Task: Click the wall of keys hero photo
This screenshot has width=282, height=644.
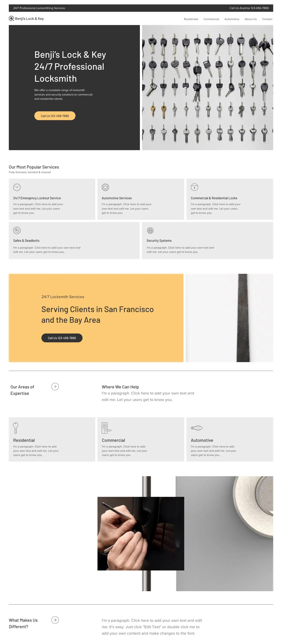Action: click(207, 88)
